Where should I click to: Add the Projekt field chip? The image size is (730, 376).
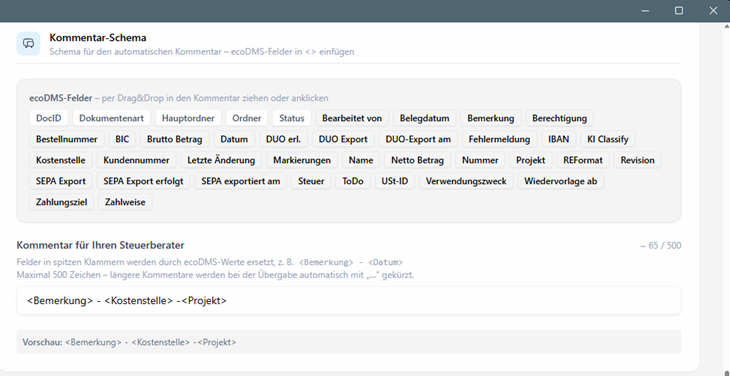[530, 160]
